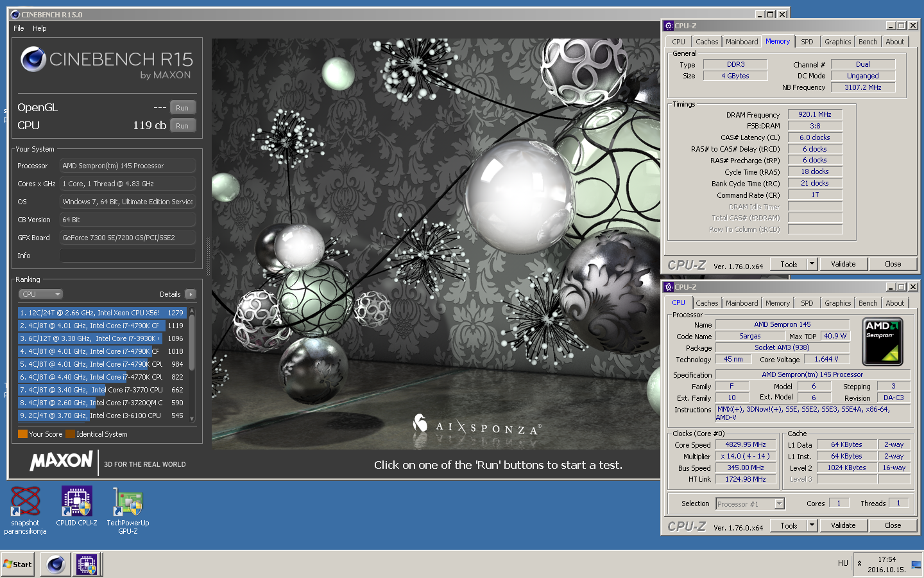The width and height of the screenshot is (924, 578).
Task: Select ranking entry 3 Core i7-3930K
Action: coord(102,338)
